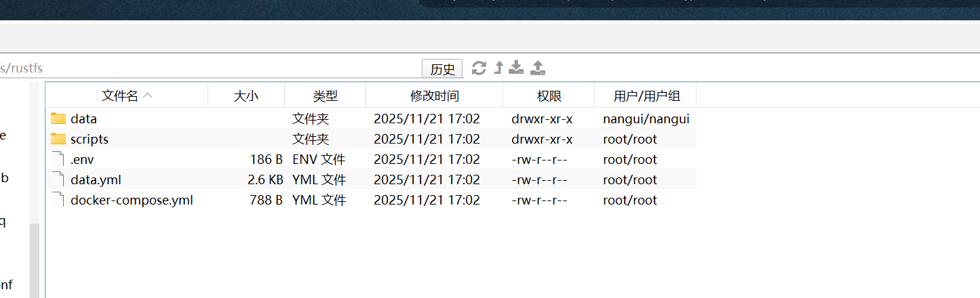Click the 类型 column header
Viewport: 980px width, 298px height.
click(325, 96)
